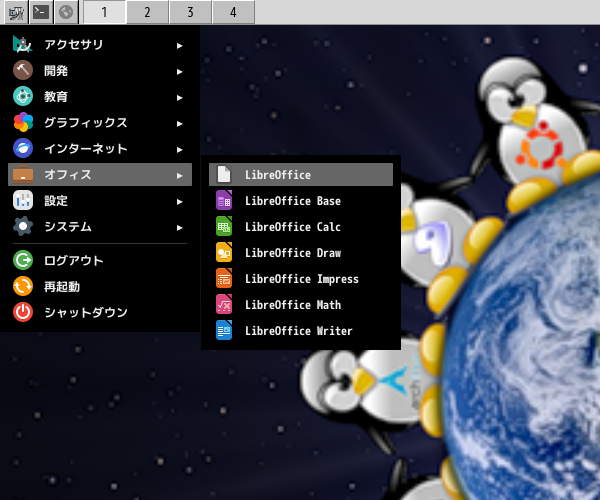This screenshot has width=600, height=500.
Task: Choose シャットダウン to power off
Action: coord(100,312)
